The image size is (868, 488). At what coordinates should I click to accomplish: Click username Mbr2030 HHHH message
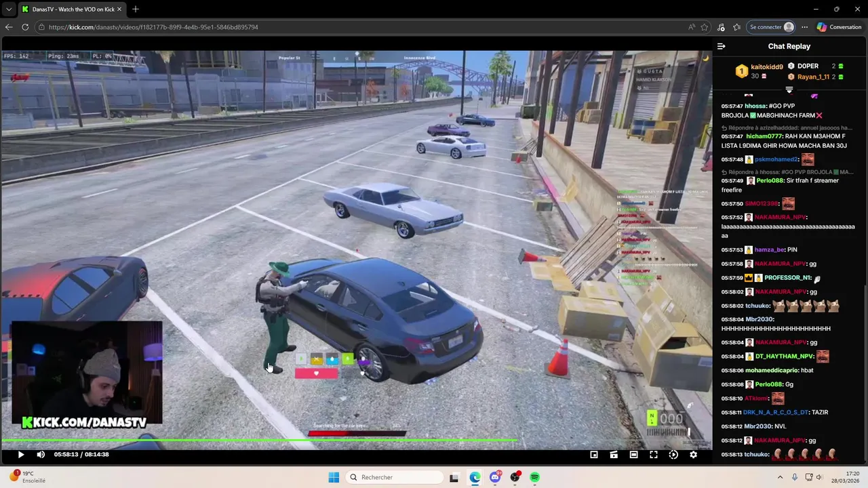[x=759, y=319]
